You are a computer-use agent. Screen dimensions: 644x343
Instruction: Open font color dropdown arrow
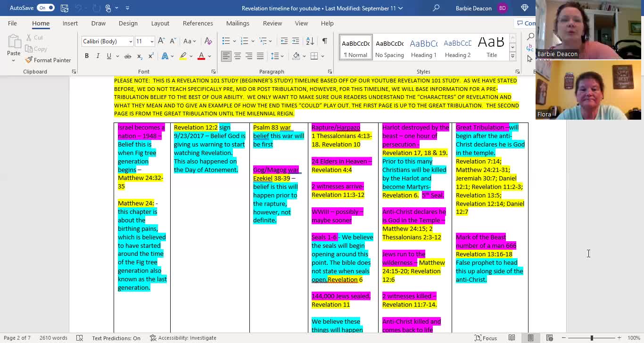(209, 56)
